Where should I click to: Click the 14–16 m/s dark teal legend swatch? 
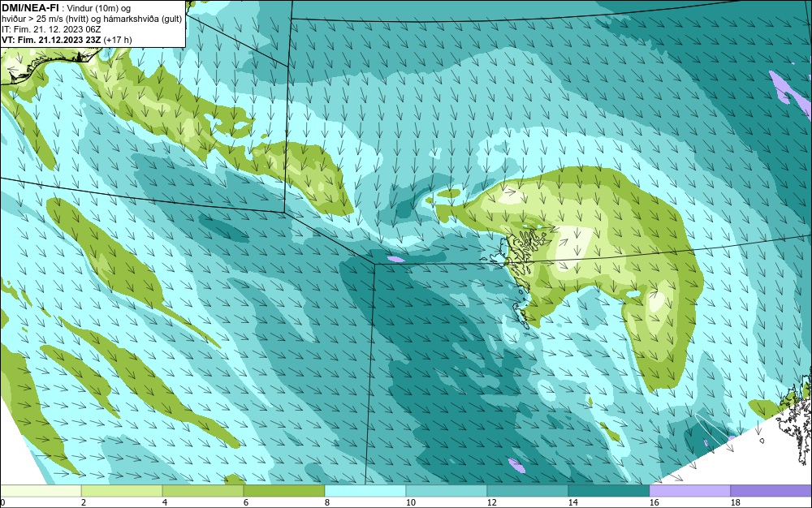608,491
